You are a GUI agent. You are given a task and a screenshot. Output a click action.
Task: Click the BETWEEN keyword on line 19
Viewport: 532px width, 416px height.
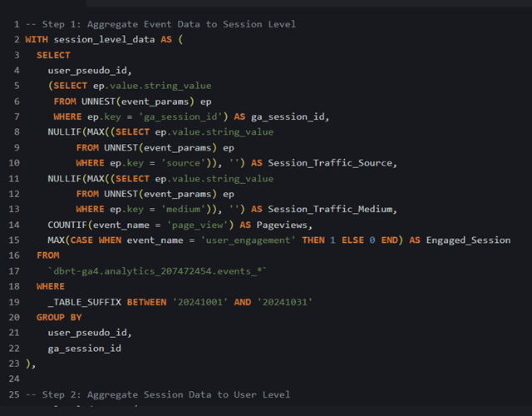(x=146, y=302)
